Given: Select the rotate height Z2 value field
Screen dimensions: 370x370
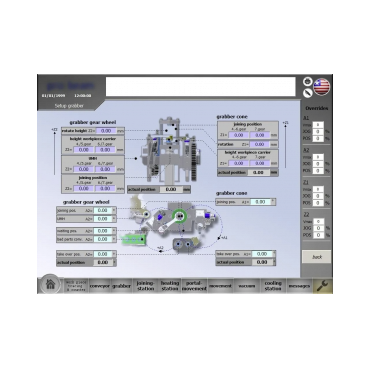Looking at the screenshot, I should click(x=106, y=131).
